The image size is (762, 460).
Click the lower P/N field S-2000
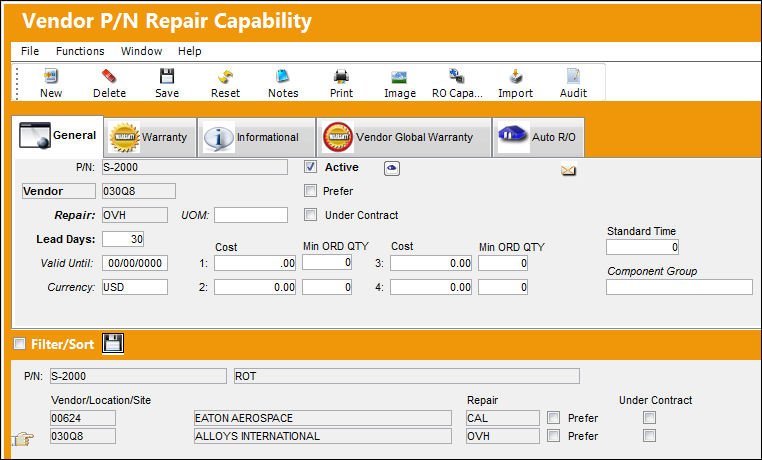pos(138,376)
